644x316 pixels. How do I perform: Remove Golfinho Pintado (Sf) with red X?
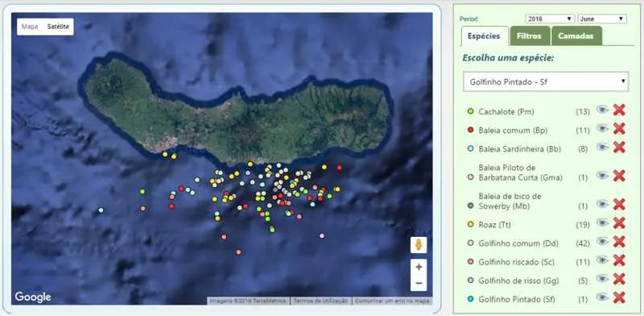coord(619,297)
